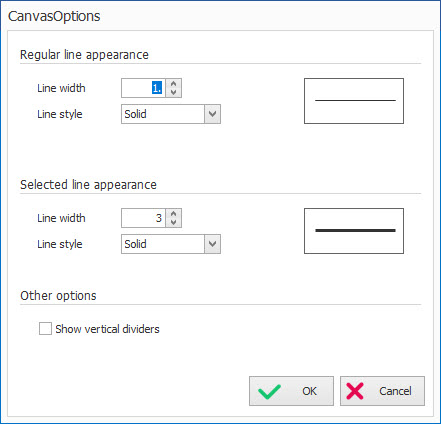Click the green checkmark icon on OK
The height and width of the screenshot is (424, 441).
coord(269,391)
